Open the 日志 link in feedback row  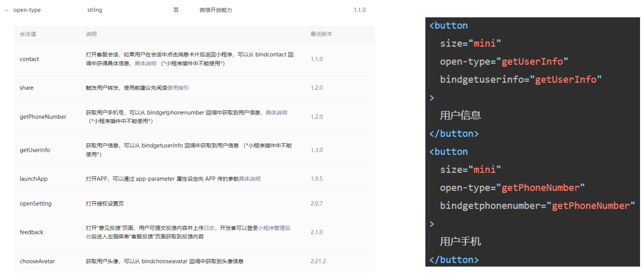point(209,228)
